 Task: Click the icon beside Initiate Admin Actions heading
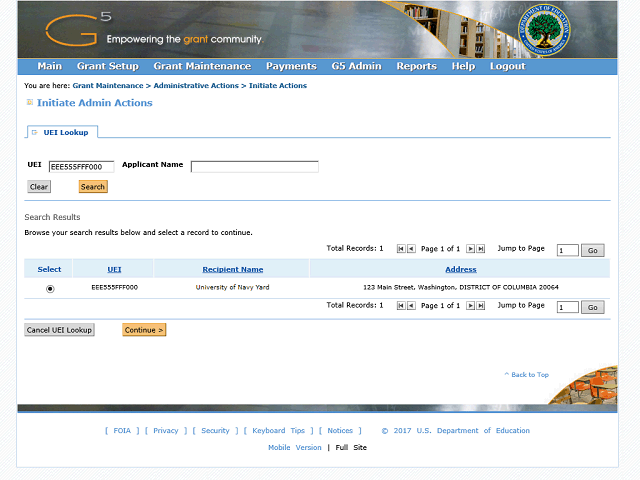pos(30,102)
